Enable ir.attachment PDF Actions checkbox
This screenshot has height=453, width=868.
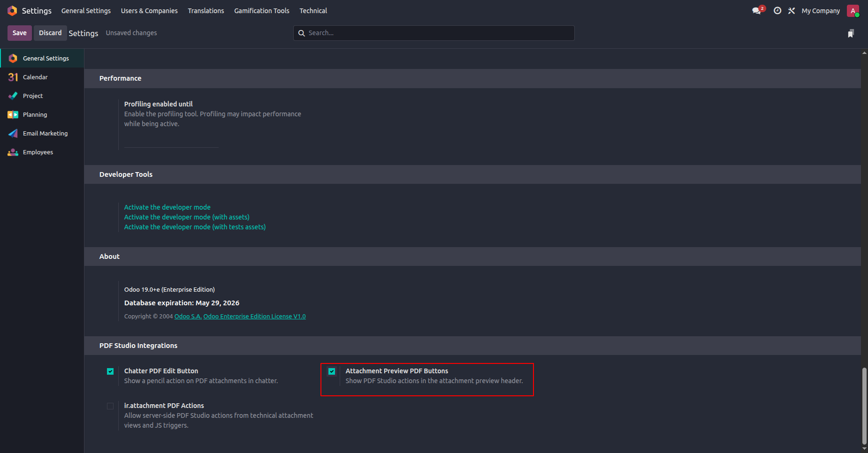pyautogui.click(x=110, y=406)
